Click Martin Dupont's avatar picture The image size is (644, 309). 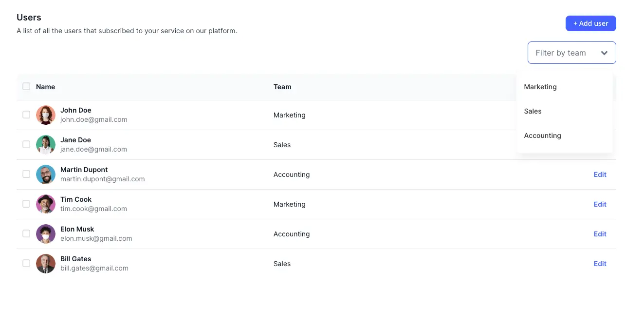pyautogui.click(x=46, y=174)
